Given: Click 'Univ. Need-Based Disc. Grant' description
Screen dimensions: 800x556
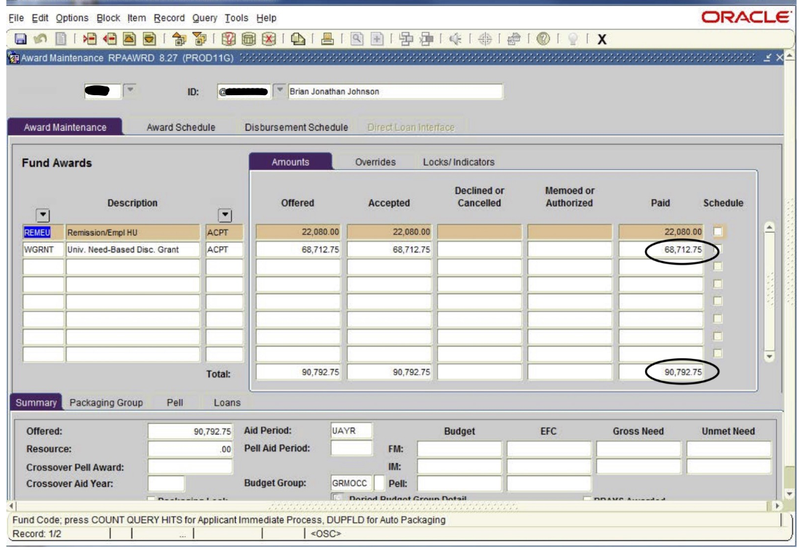Looking at the screenshot, I should pyautogui.click(x=133, y=249).
